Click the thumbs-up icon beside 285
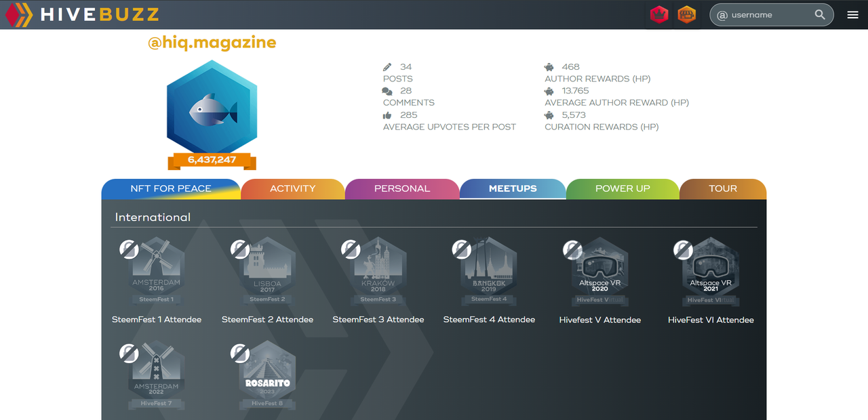 [x=387, y=115]
